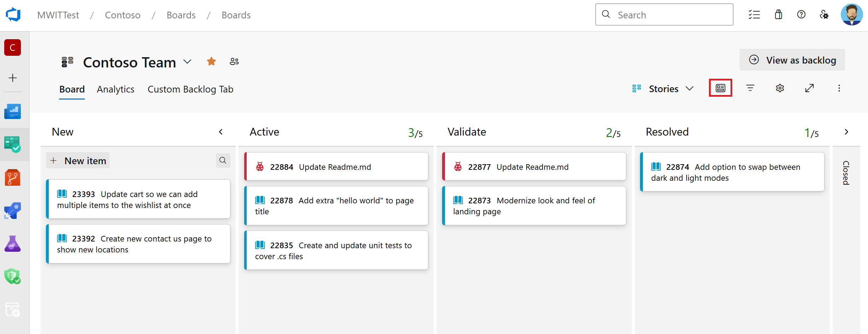The image size is (868, 334).
Task: Open the Overview summary icon
Action: (13, 111)
